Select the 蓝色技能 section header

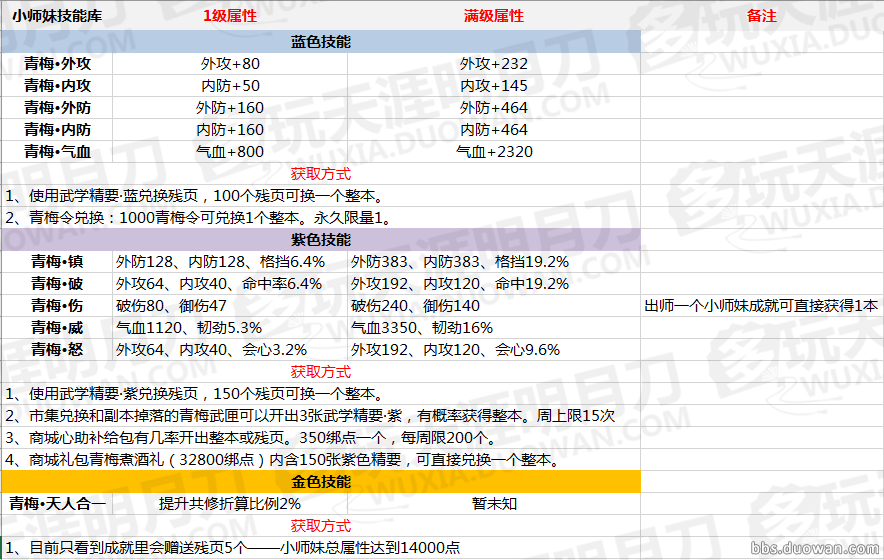tap(321, 42)
